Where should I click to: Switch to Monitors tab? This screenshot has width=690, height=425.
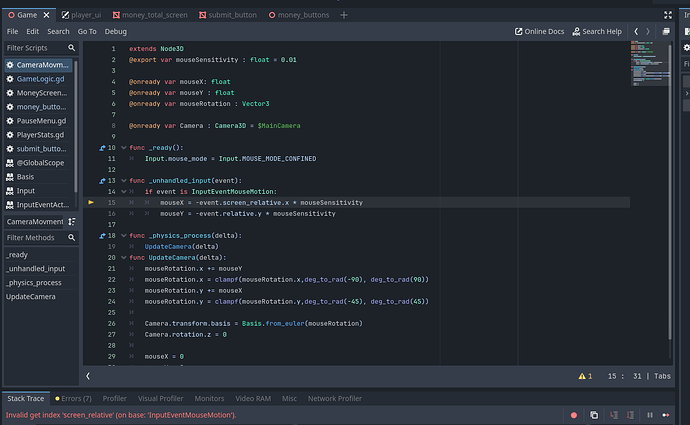point(209,399)
